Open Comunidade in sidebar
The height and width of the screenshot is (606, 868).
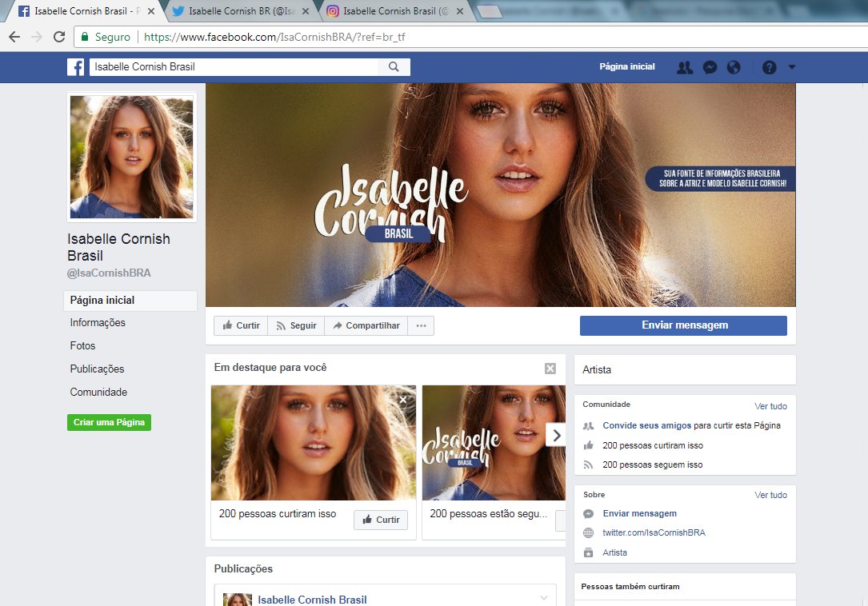pyautogui.click(x=98, y=393)
